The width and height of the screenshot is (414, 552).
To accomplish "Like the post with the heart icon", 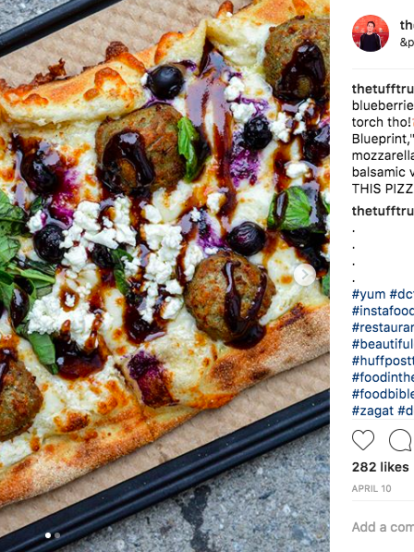I will [363, 440].
